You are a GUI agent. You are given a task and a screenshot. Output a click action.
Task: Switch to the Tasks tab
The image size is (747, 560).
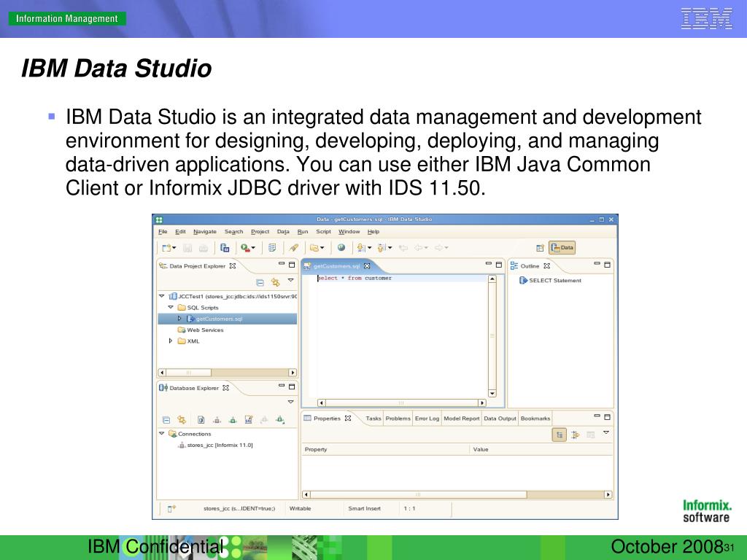click(373, 418)
